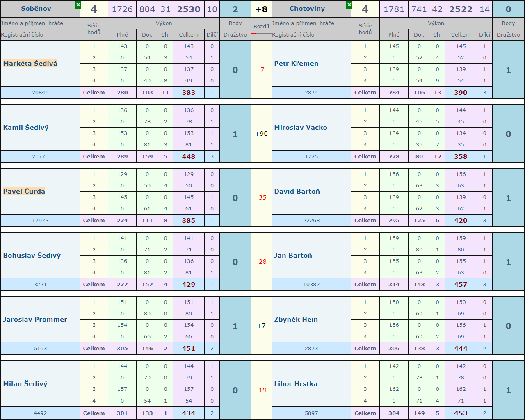This screenshot has width=525, height=420.
Task: Open player Markéta Šedivá
Action: pos(30,63)
